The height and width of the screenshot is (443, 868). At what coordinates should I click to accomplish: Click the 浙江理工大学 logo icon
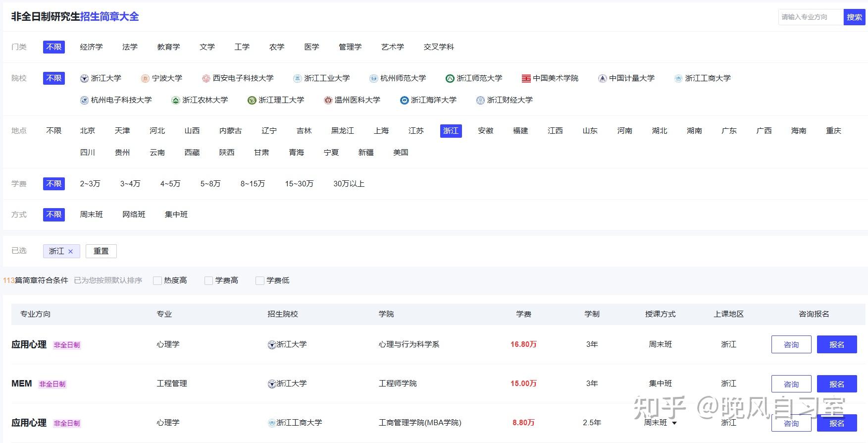(x=252, y=100)
